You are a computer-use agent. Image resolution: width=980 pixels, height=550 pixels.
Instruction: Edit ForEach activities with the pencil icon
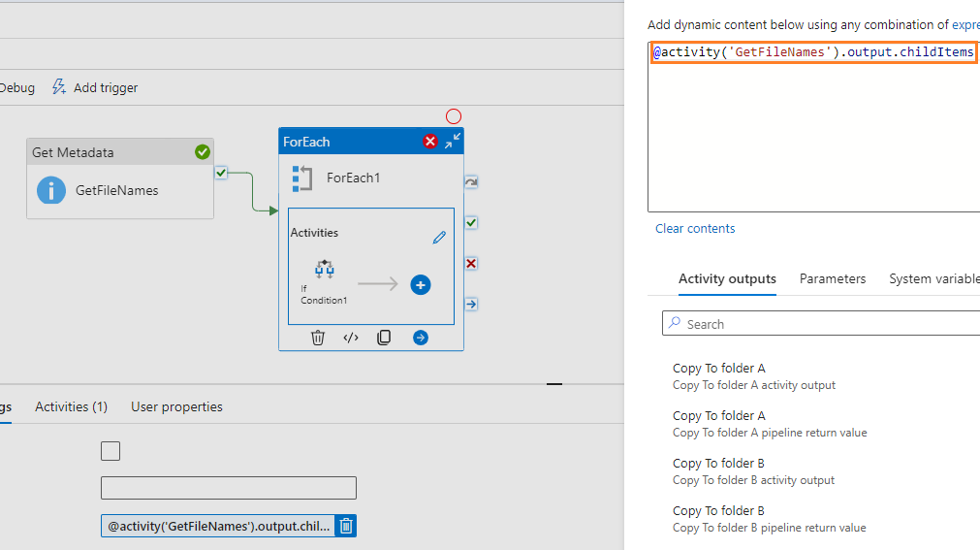coord(439,237)
